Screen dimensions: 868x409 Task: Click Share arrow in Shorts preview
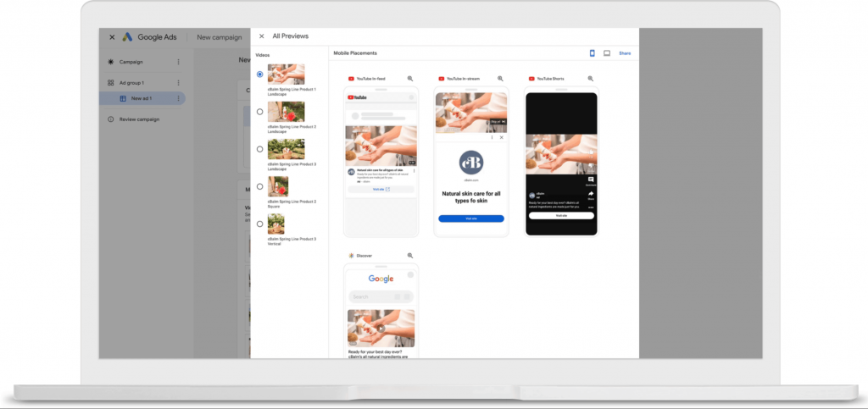click(591, 194)
